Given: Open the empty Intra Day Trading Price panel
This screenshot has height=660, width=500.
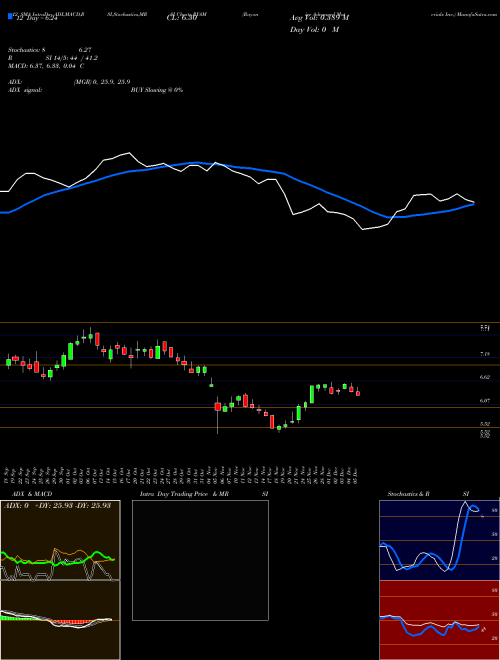Looking at the screenshot, I should point(200,560).
